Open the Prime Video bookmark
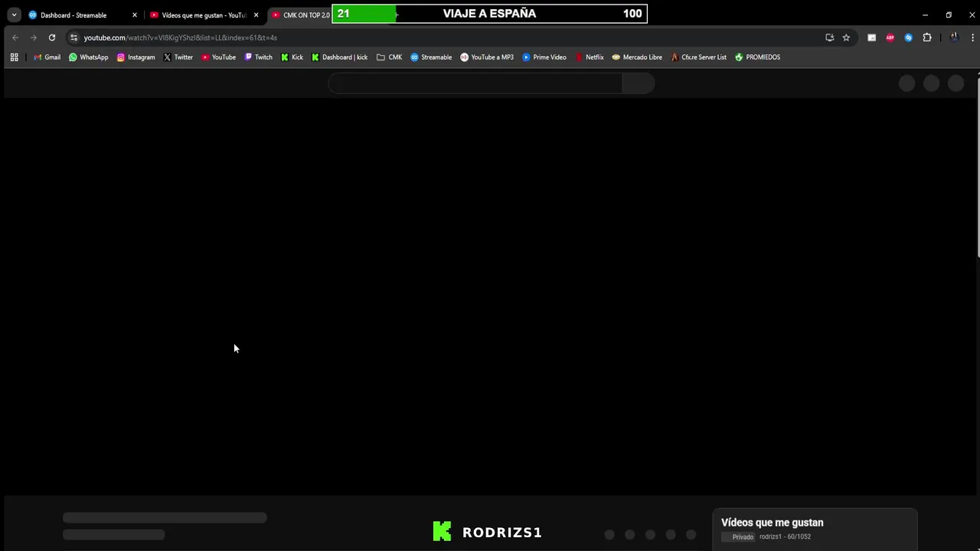 pos(544,57)
